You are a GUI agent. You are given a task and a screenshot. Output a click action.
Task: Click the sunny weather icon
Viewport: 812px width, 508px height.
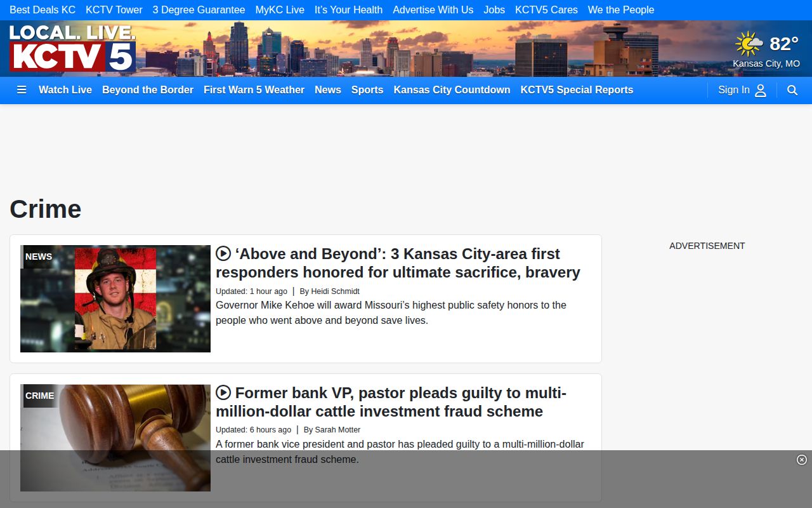tap(749, 44)
